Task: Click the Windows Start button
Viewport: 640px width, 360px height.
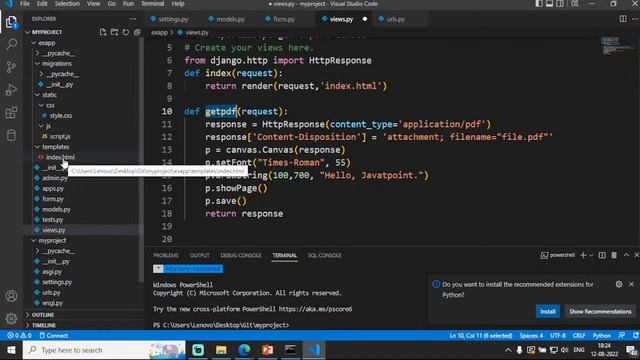Action: pos(11,350)
